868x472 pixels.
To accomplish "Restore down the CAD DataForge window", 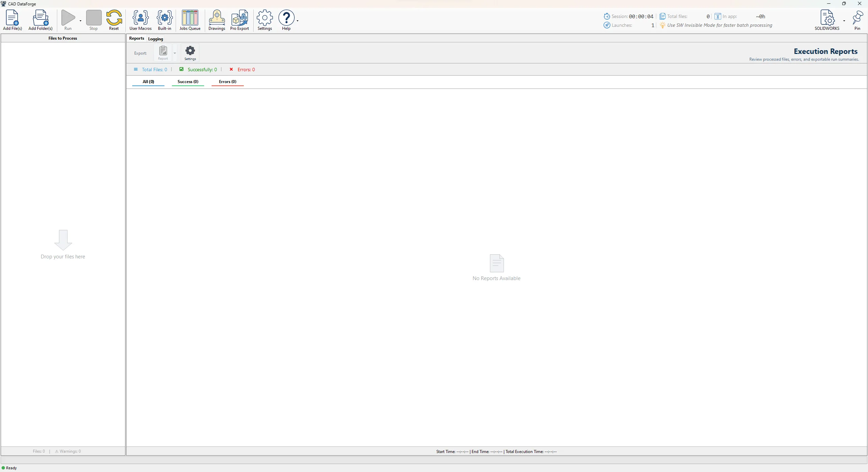I will click(x=844, y=4).
